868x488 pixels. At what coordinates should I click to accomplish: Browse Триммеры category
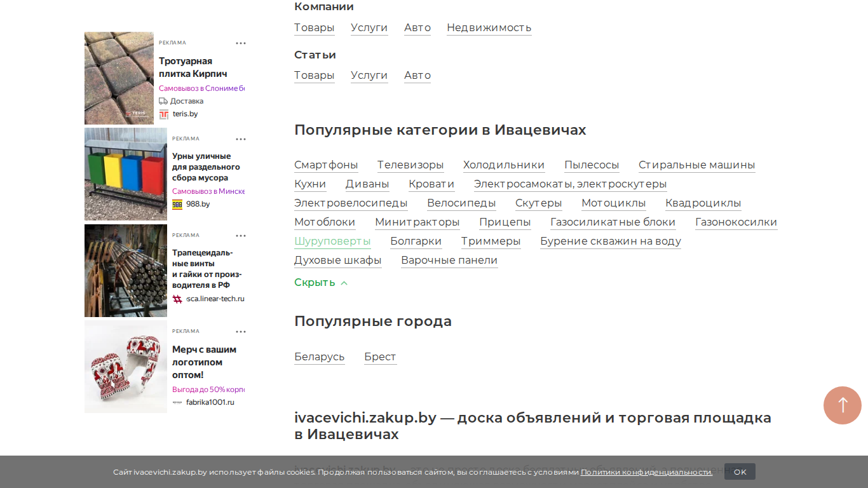click(491, 241)
